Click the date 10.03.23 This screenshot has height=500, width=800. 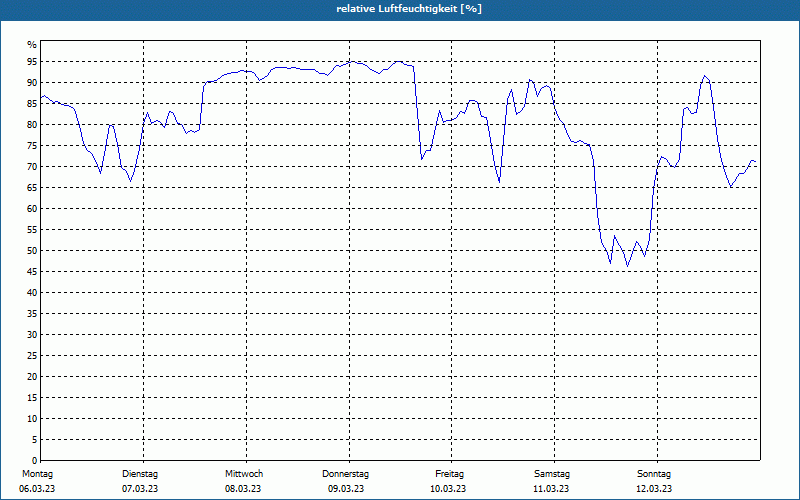point(448,489)
